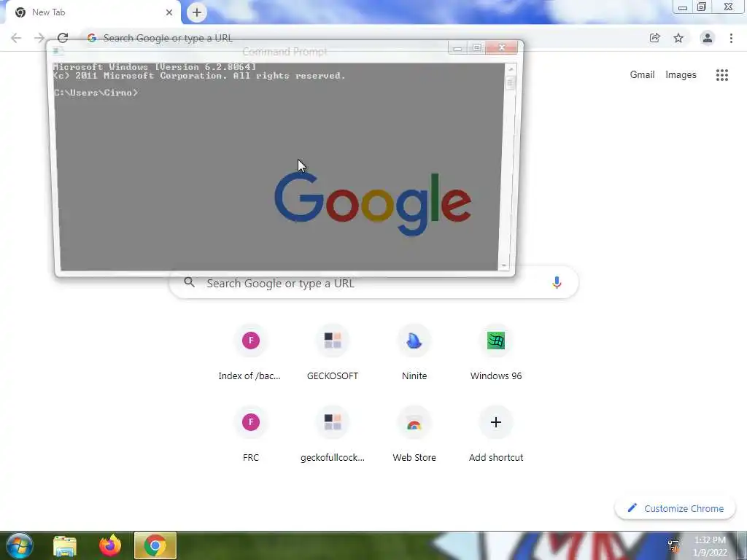
Task: Click the magnifier icon in search box
Action: (189, 282)
